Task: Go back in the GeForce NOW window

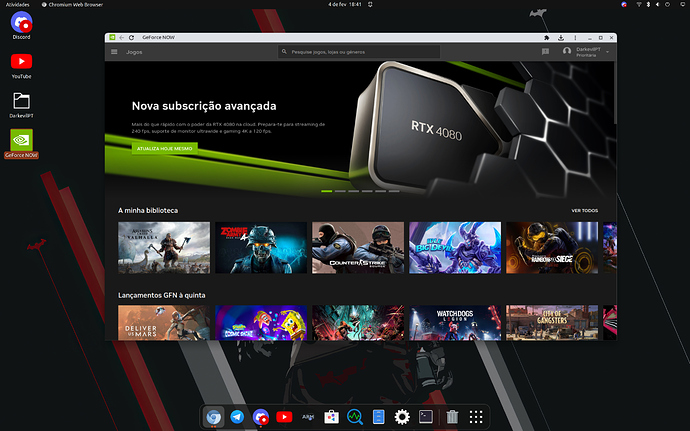Action: click(122, 38)
